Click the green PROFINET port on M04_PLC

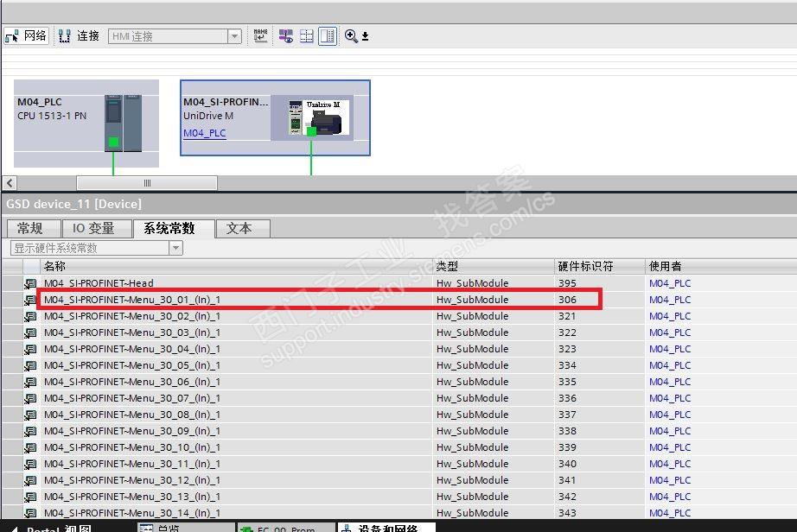(x=113, y=142)
